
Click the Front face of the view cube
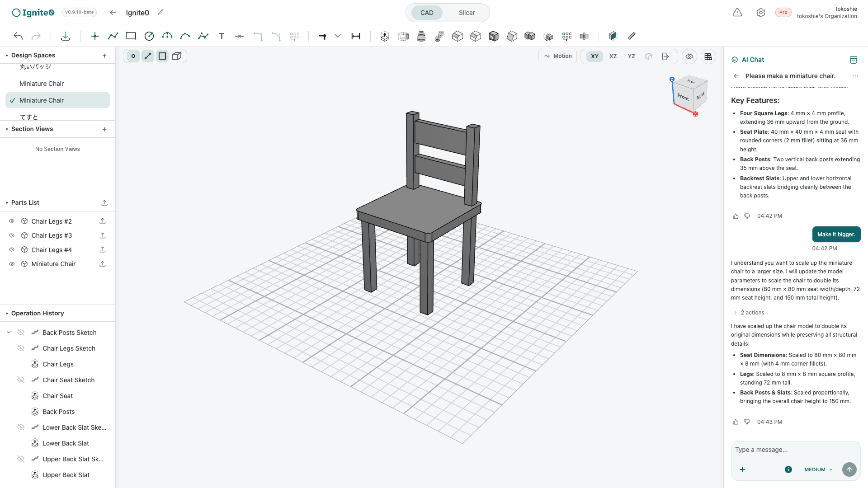click(x=683, y=97)
